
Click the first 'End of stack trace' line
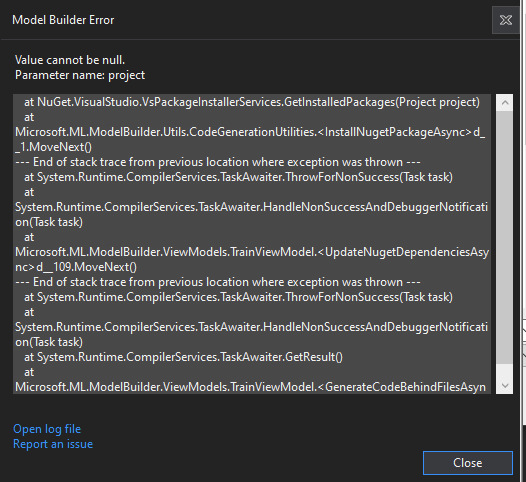(x=218, y=162)
